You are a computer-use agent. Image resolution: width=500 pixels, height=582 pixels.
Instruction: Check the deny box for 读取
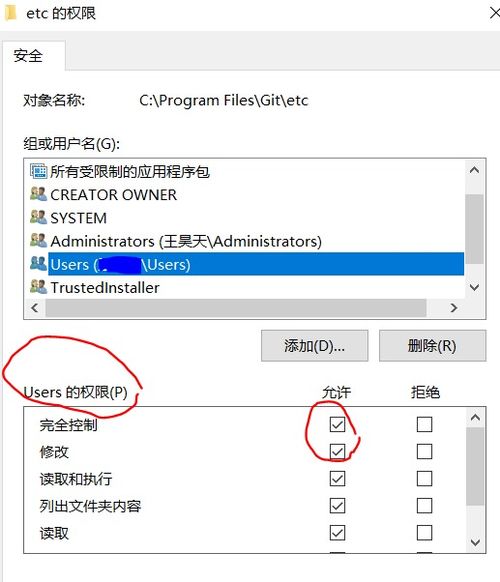[x=424, y=533]
